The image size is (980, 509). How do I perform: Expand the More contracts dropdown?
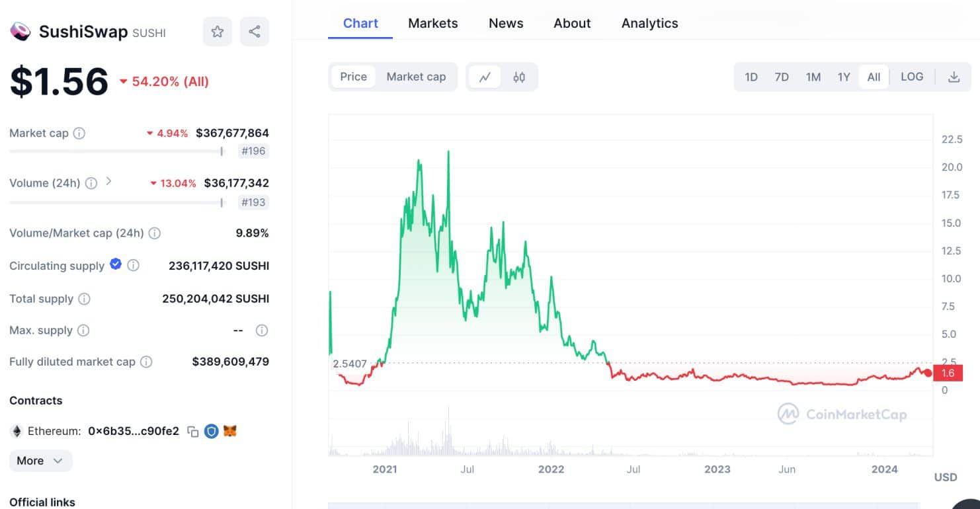pos(40,461)
